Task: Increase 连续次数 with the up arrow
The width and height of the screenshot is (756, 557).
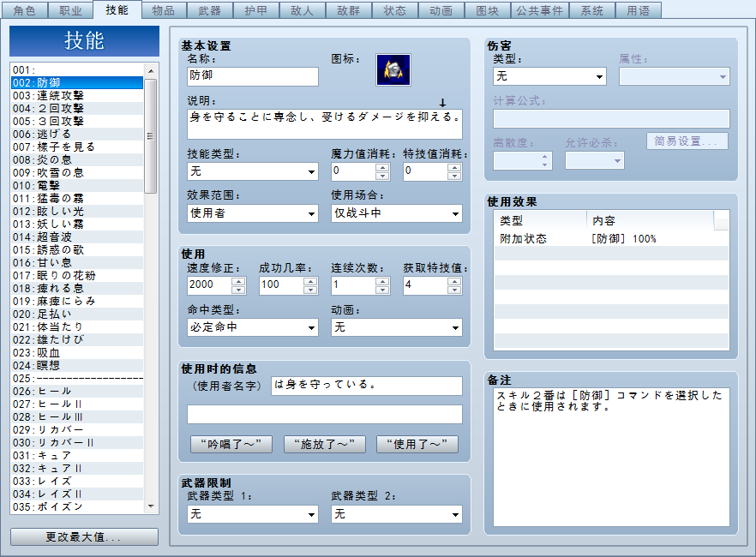Action: [x=382, y=281]
